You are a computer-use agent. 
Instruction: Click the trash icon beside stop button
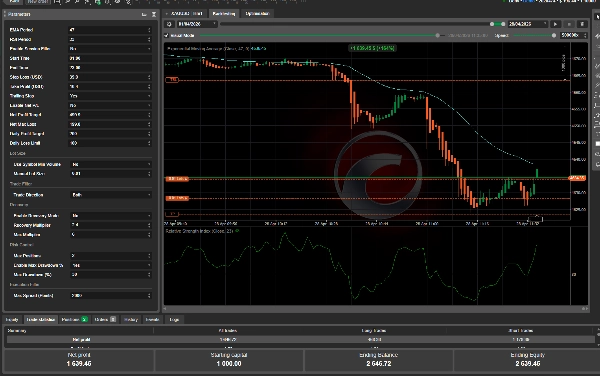point(582,24)
